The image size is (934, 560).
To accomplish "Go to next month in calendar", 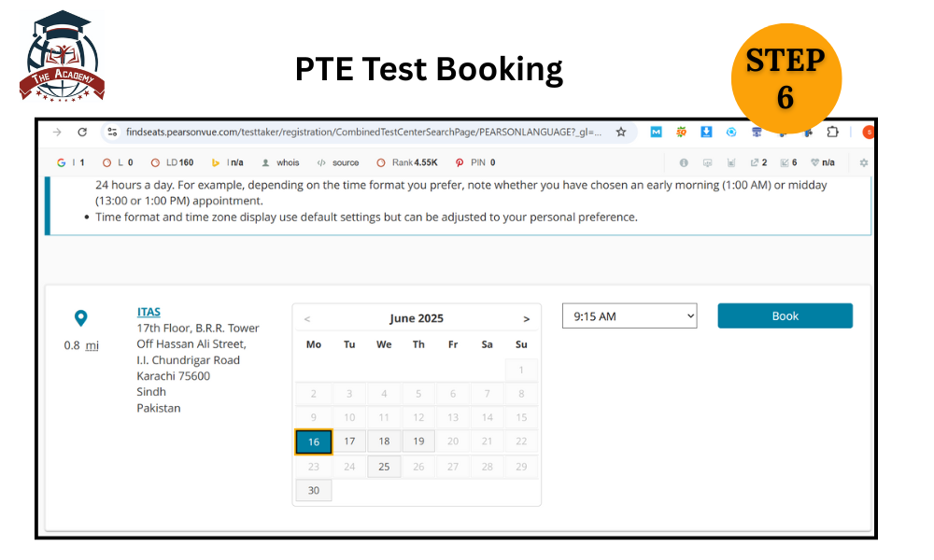I will [527, 319].
